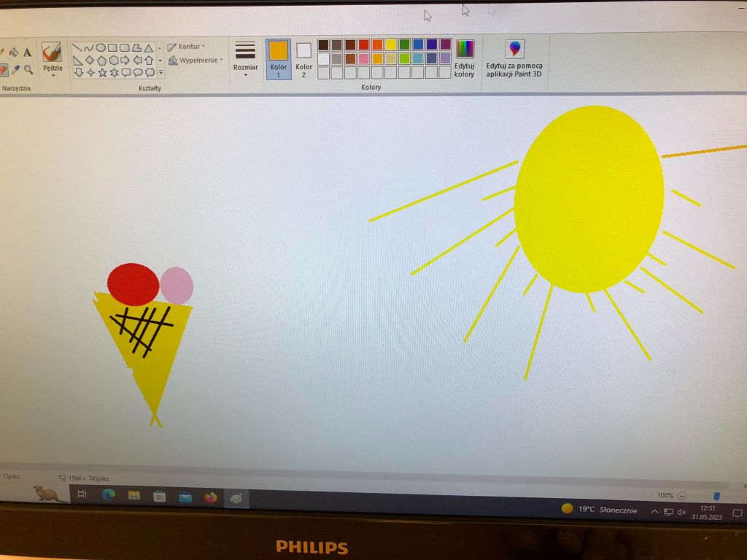This screenshot has height=560, width=747.
Task: Pick the green swatch in top row
Action: 404,44
